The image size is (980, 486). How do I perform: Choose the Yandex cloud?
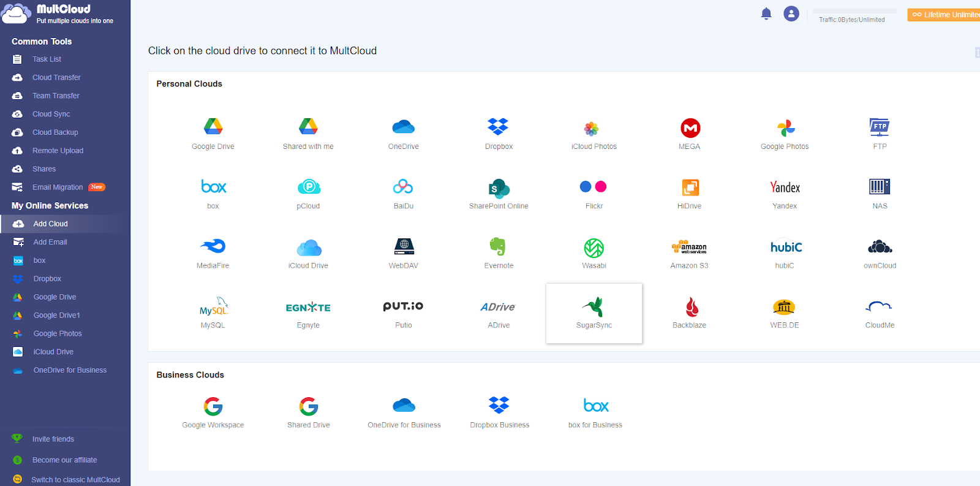tap(785, 187)
